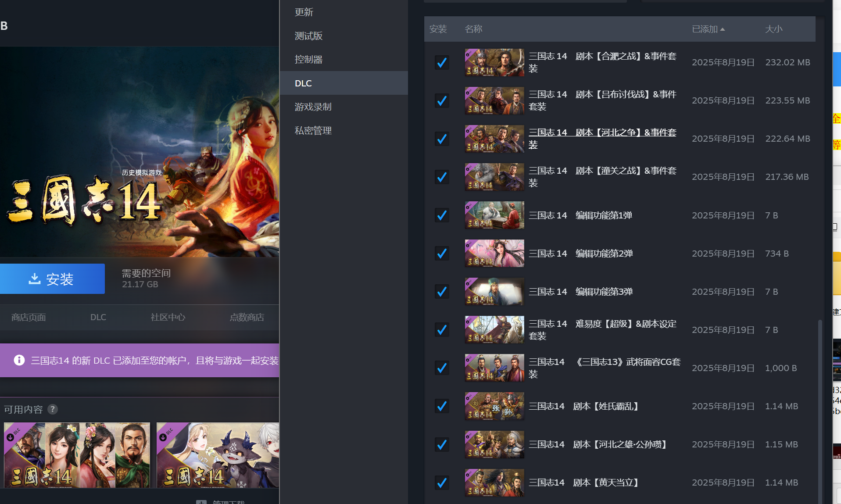The height and width of the screenshot is (504, 841).
Task: Click title 剧本【合淝之战】&事件套装
Action: [602, 62]
